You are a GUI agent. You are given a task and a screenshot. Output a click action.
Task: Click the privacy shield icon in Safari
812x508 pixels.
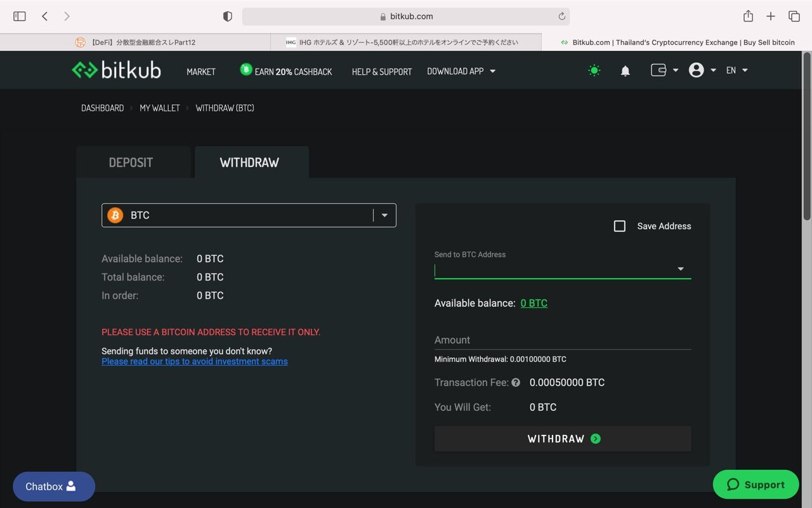tap(228, 17)
